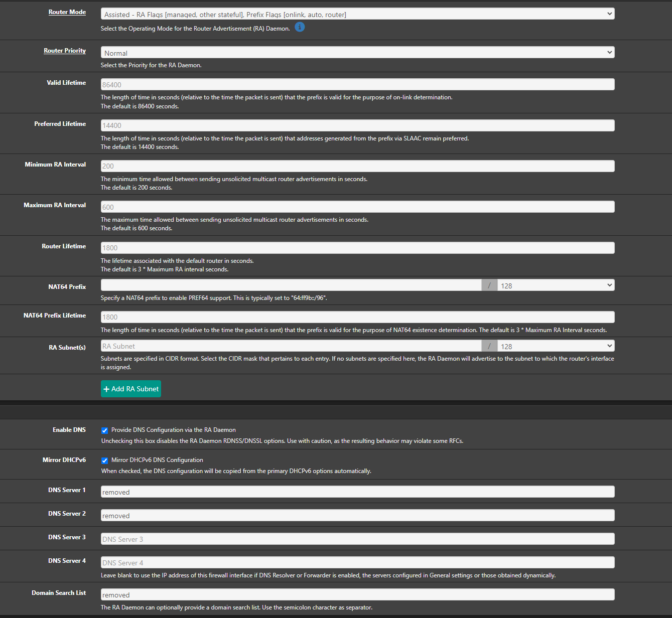Image resolution: width=672 pixels, height=618 pixels.
Task: Focus the Domain Search List field
Action: click(357, 595)
